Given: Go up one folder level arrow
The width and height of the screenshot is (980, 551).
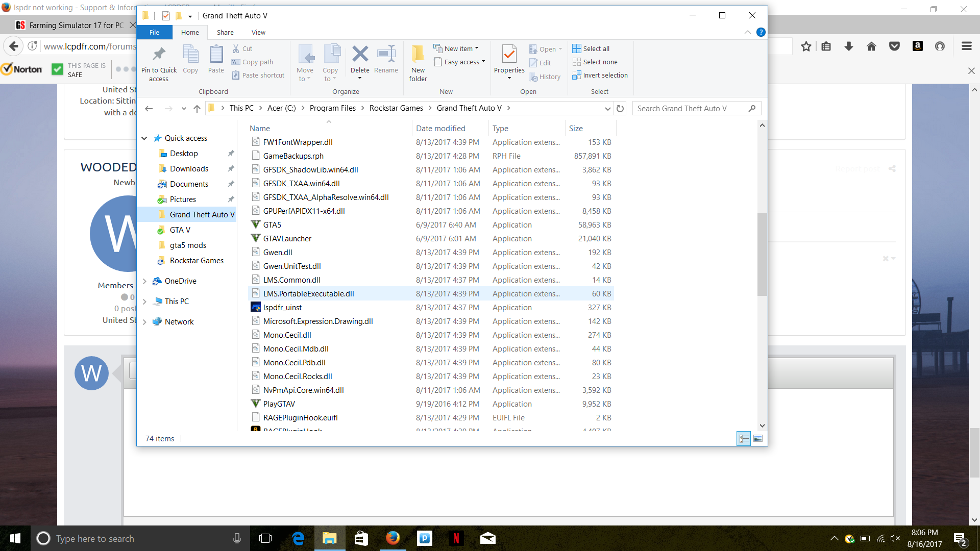Looking at the screenshot, I should point(197,108).
